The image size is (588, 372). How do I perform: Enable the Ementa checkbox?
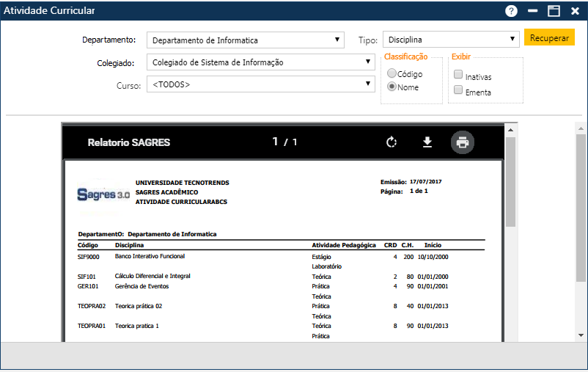coord(458,90)
